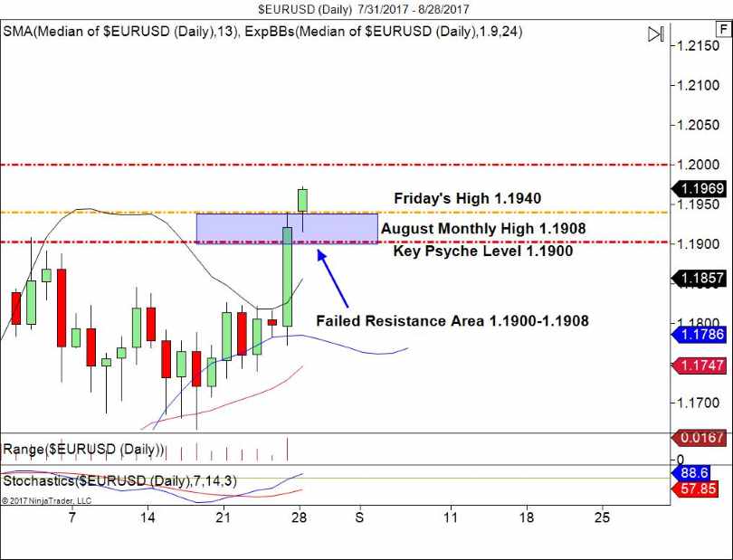
Task: Click the zero level label on Range panel
Action: point(681,457)
